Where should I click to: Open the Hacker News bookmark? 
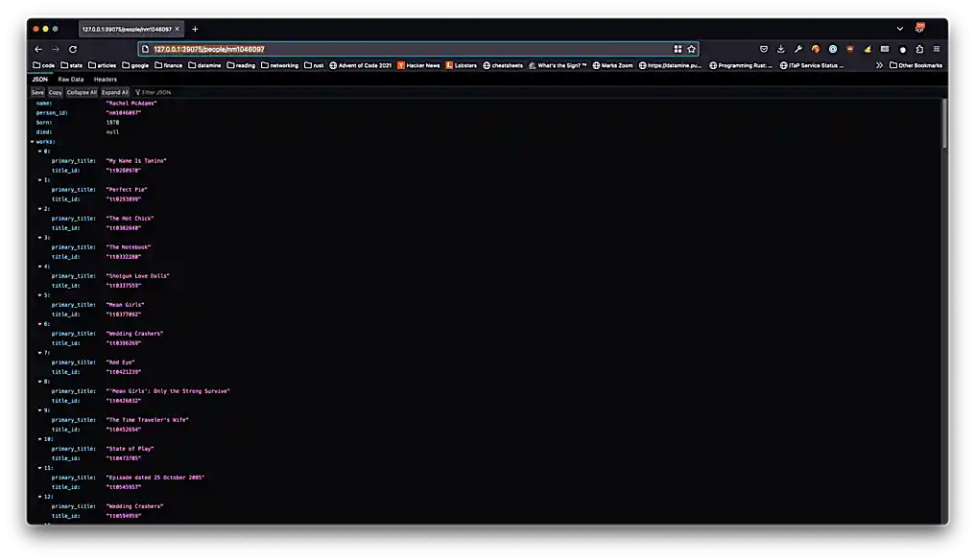[x=418, y=65]
